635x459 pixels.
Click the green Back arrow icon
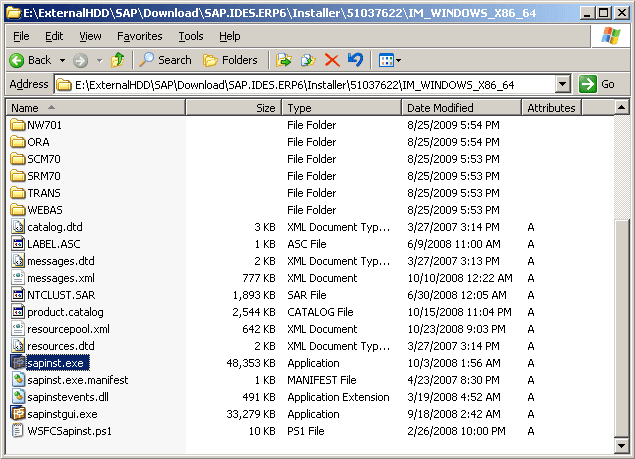pos(17,60)
